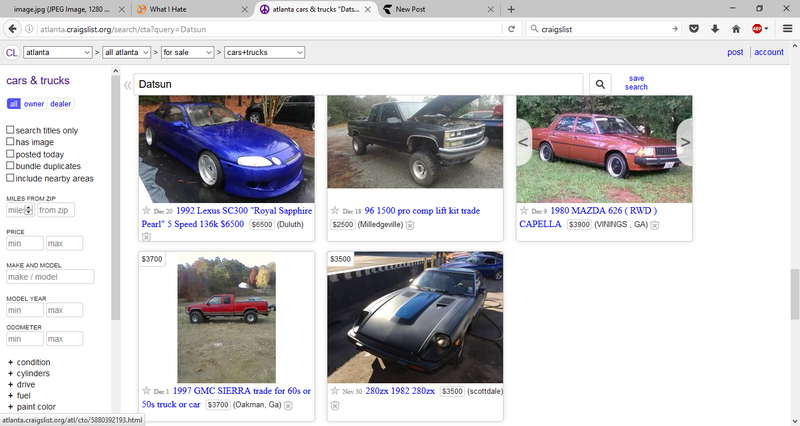Open the blue Lexus SC300 photo

227,149
